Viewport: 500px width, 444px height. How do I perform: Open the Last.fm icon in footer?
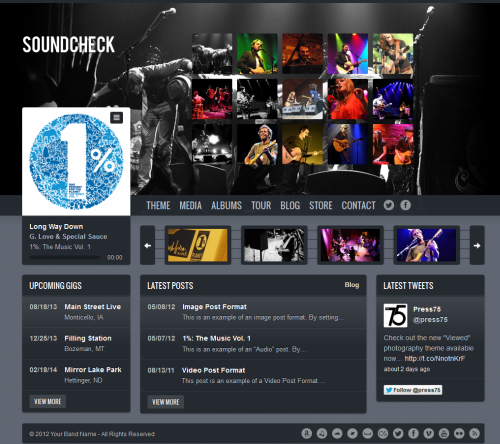coord(383,433)
